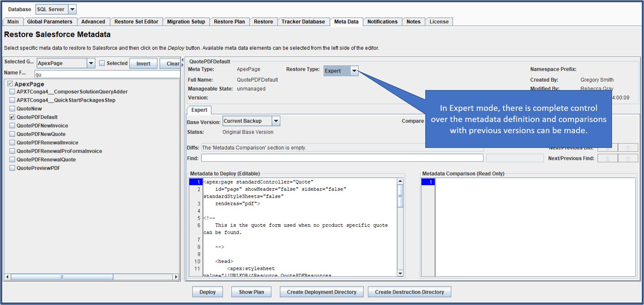
Task: Toggle the ApexPage root checkbox
Action: click(10, 84)
